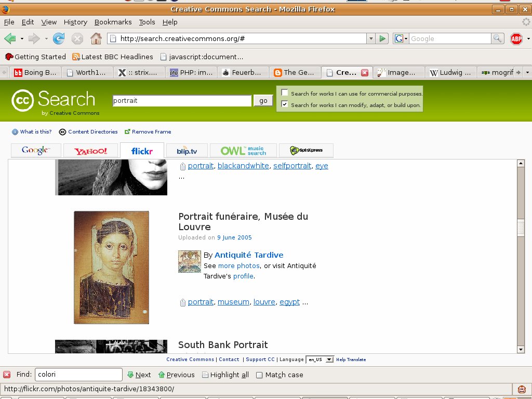Click the scrollbar up arrow

[x=521, y=163]
